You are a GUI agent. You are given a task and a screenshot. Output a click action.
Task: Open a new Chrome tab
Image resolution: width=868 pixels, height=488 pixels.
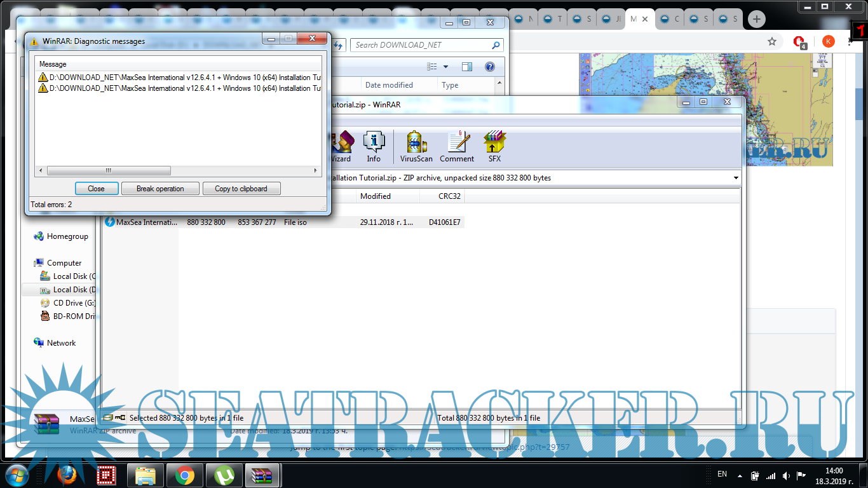756,19
